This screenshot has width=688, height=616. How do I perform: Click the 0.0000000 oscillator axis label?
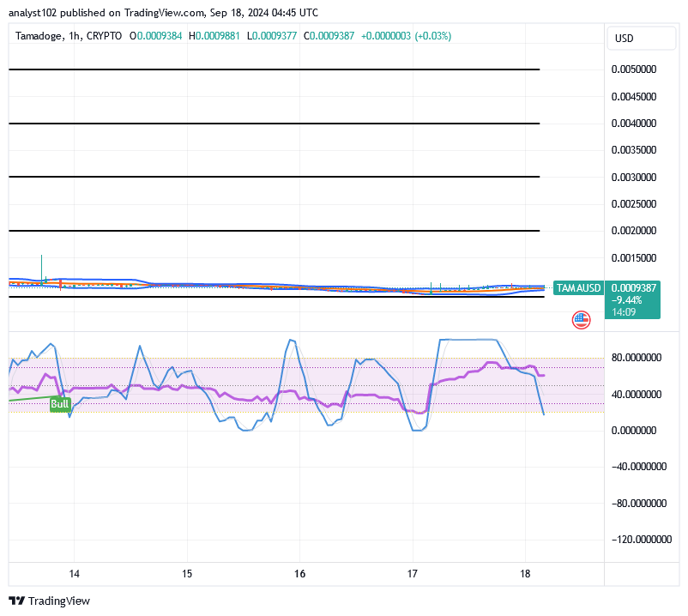click(634, 431)
